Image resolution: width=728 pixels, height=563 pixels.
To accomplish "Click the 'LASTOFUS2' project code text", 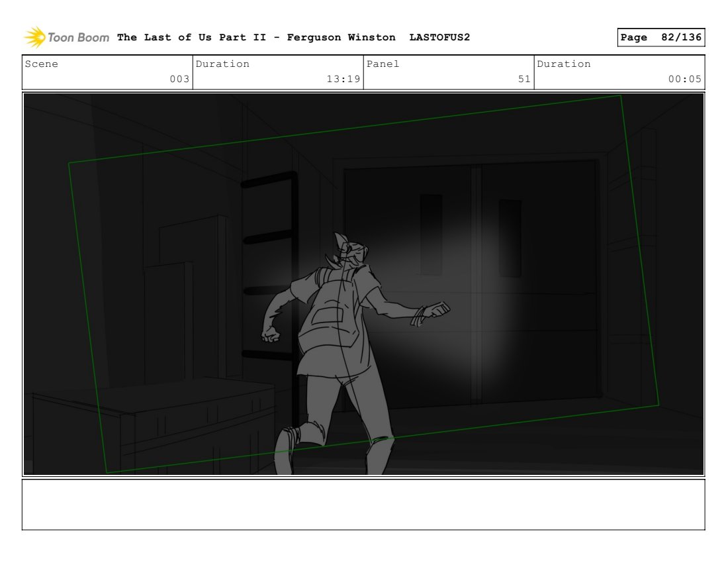I will (x=439, y=37).
